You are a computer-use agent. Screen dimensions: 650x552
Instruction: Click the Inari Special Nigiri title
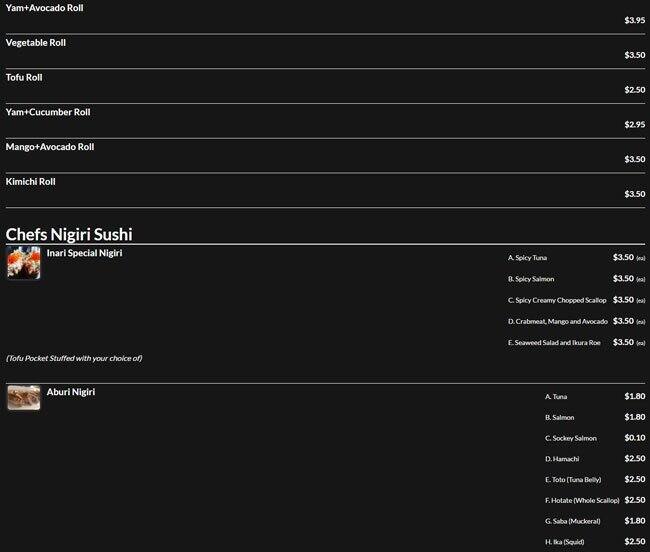[84, 253]
